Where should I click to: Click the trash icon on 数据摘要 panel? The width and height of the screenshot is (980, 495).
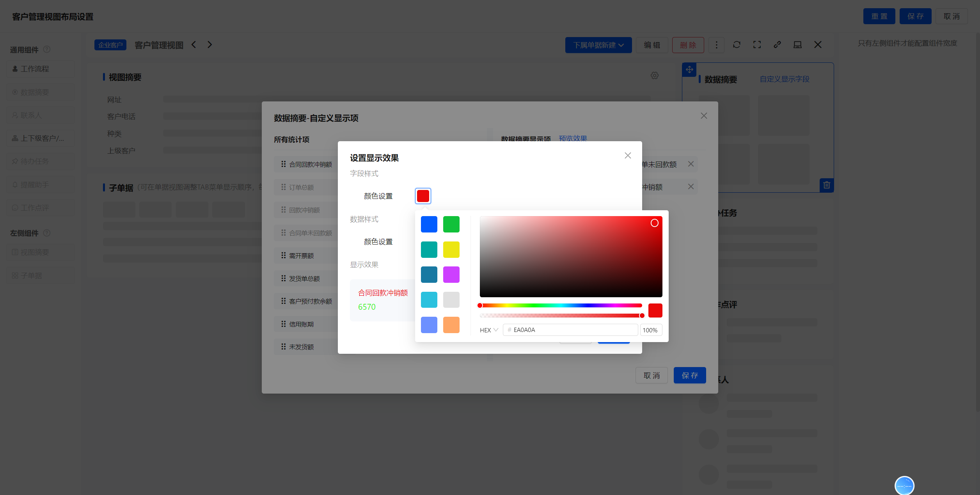(827, 185)
